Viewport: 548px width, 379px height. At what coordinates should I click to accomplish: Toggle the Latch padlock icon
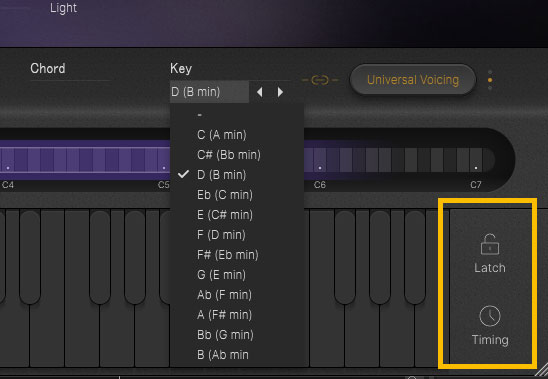[490, 244]
